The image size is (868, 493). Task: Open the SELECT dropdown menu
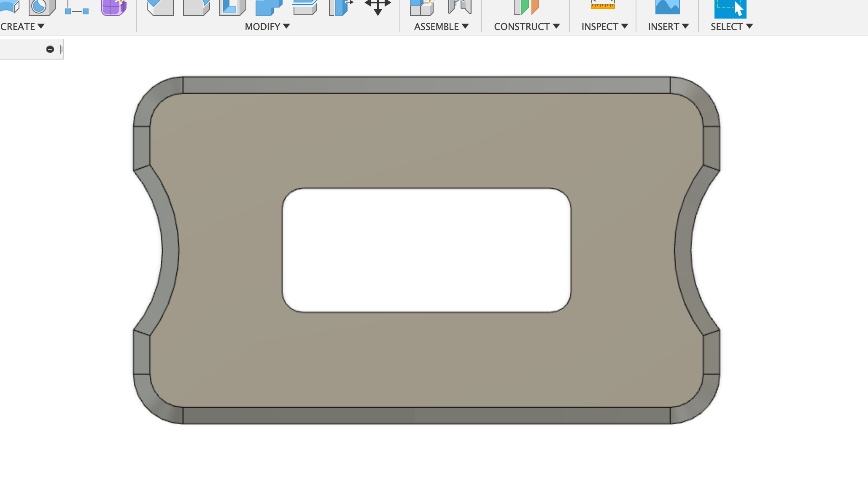(732, 27)
